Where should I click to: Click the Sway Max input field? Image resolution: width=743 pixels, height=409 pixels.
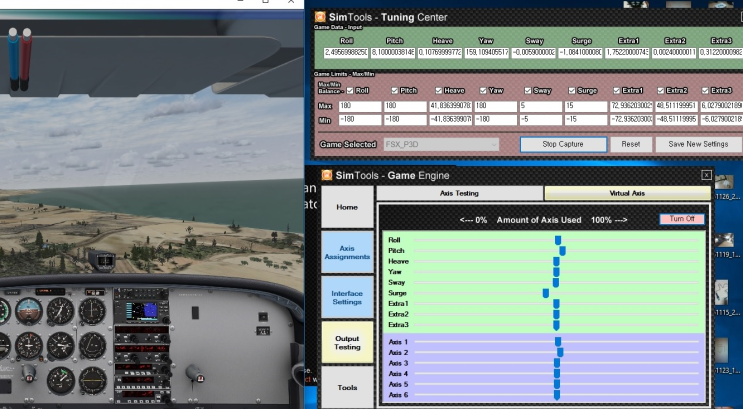(540, 106)
